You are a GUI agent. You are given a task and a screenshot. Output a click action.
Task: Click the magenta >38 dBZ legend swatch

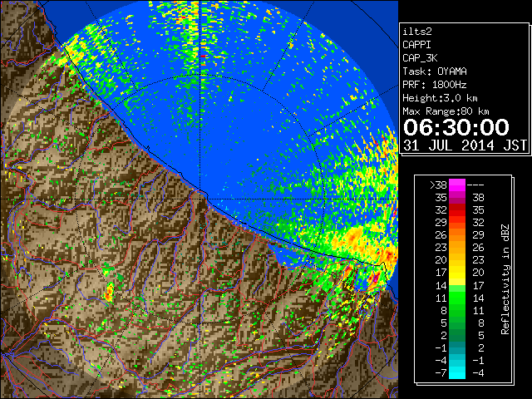pyautogui.click(x=457, y=185)
